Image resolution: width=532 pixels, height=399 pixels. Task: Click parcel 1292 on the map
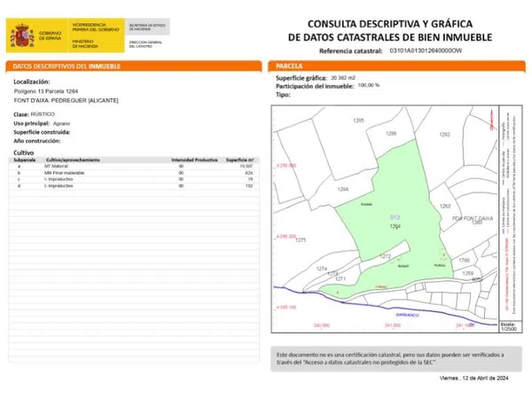coord(445,135)
